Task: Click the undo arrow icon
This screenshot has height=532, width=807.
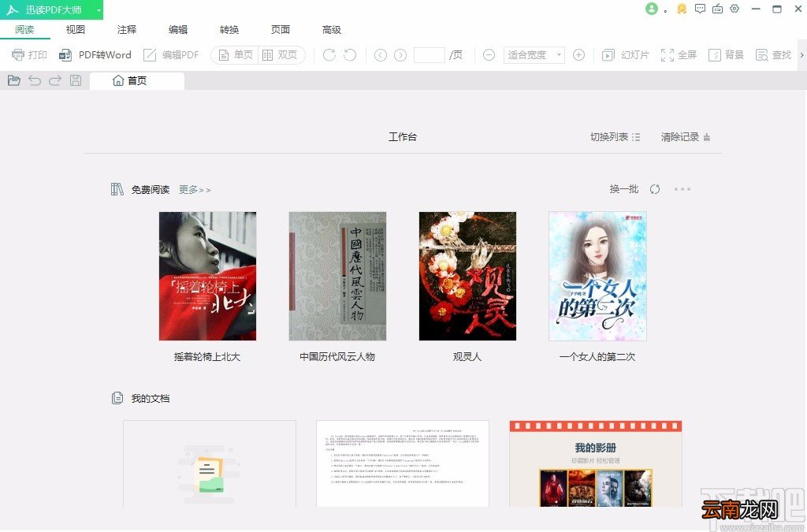Action: coord(35,80)
